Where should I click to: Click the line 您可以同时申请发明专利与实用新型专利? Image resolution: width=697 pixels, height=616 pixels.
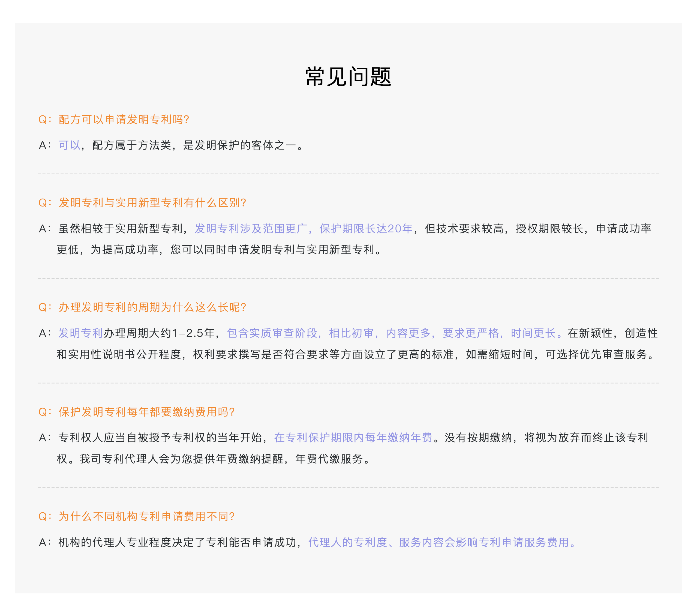click(x=272, y=250)
